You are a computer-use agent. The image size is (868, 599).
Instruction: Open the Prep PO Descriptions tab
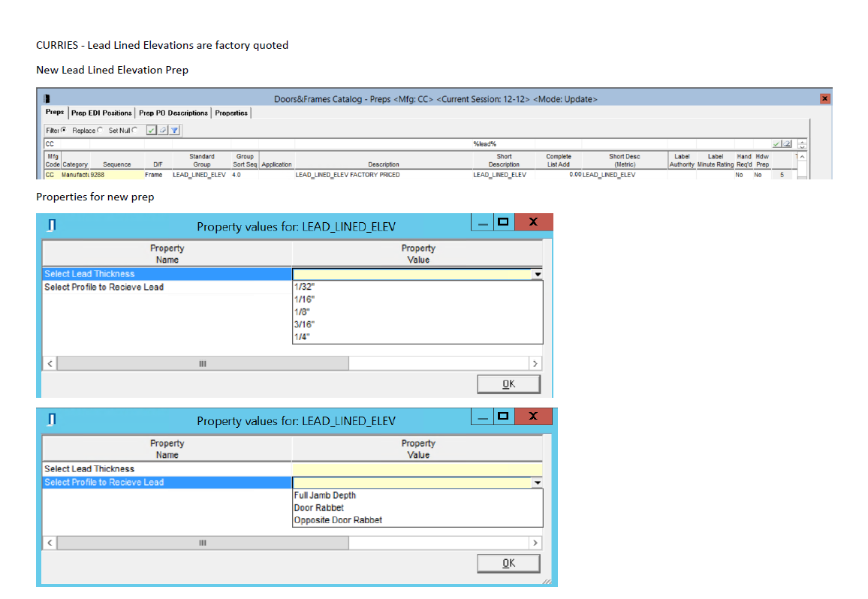click(x=173, y=113)
